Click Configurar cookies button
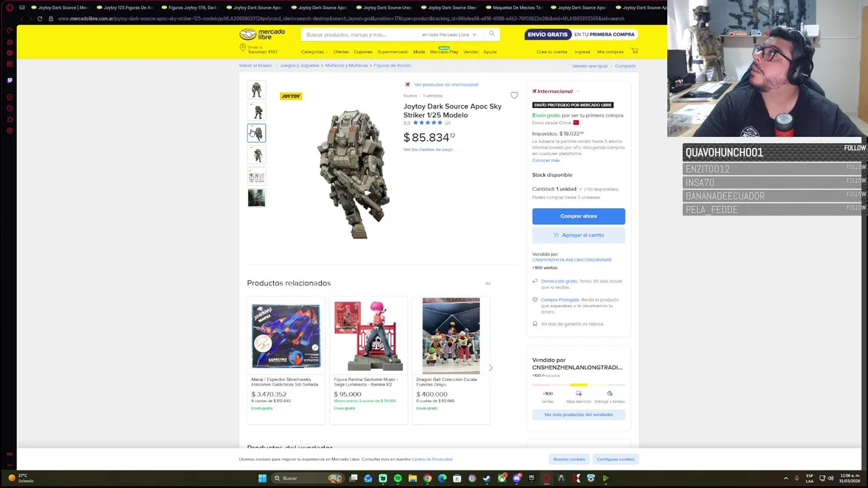The width and height of the screenshot is (868, 488). [616, 459]
